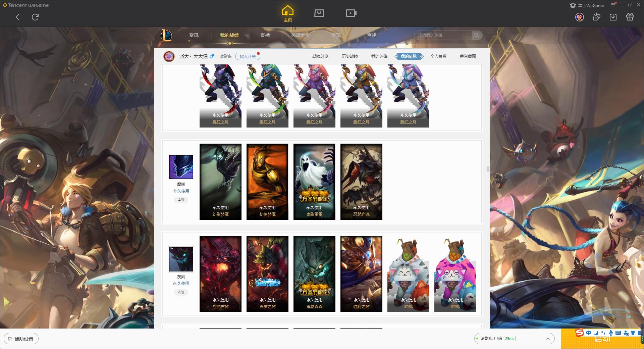Open the 暗影岛 电信 server dropdown
Screen dimensions: 644x349
pyautogui.click(x=514, y=339)
